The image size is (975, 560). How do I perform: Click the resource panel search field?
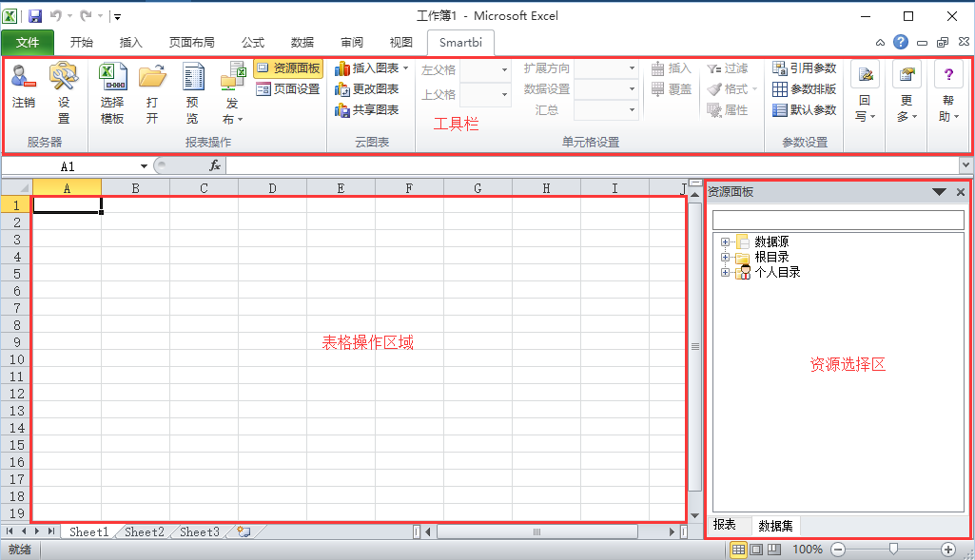point(838,220)
